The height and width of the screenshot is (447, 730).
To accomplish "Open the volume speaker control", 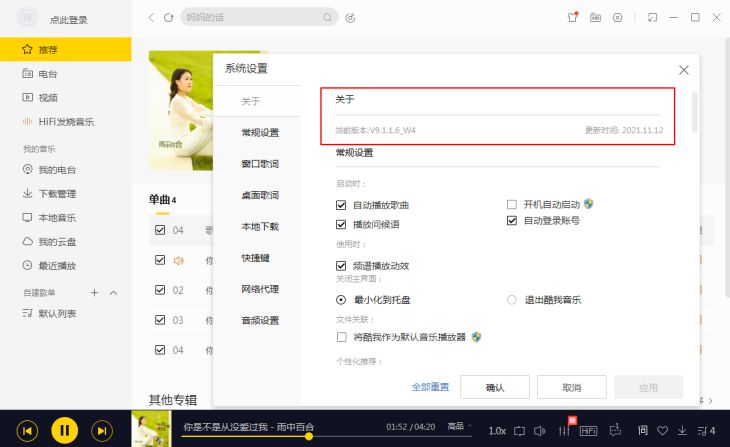I will (x=539, y=431).
